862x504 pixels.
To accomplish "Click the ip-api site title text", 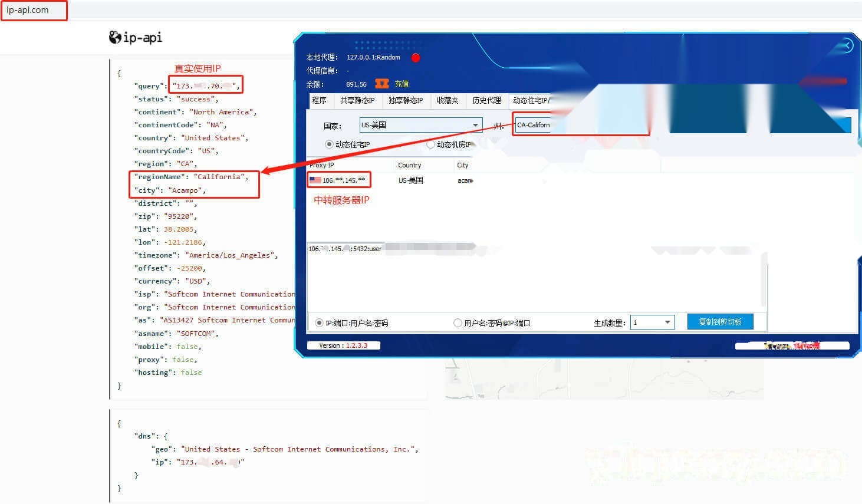I will click(143, 38).
